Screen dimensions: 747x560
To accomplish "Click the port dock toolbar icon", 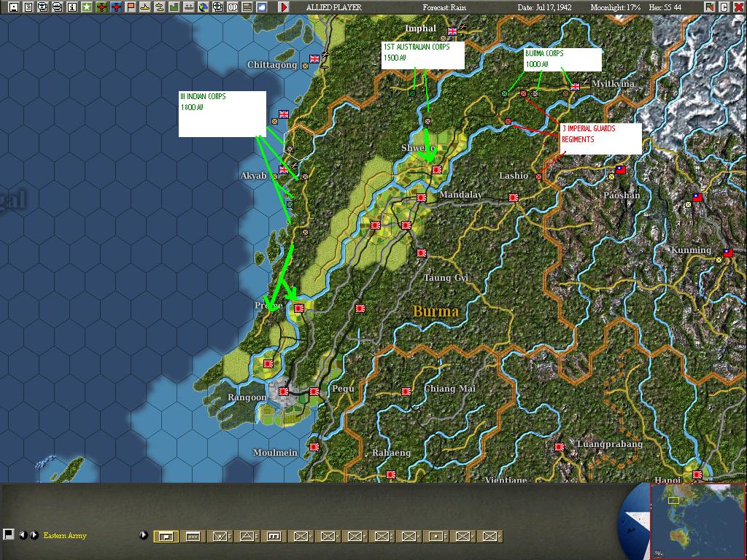I will tap(189, 7).
